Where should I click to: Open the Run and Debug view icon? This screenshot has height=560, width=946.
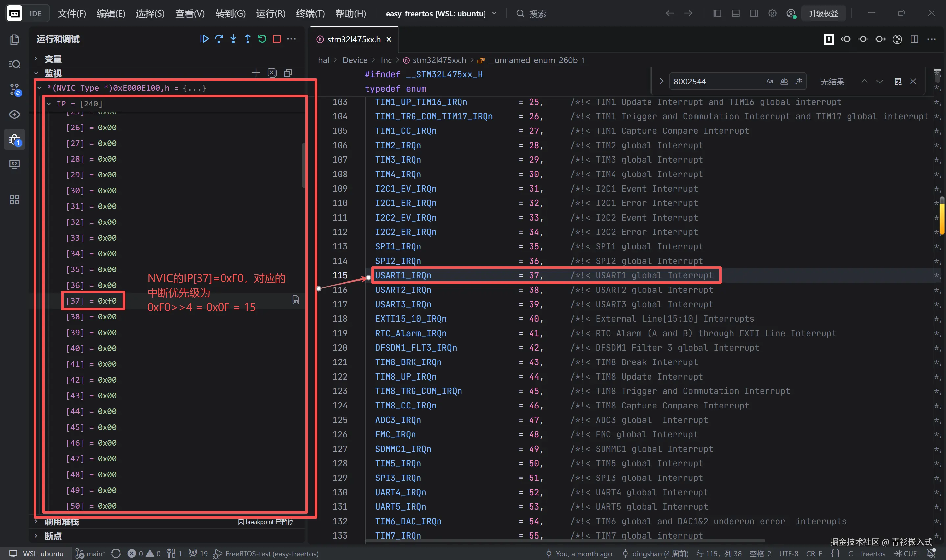click(x=14, y=140)
